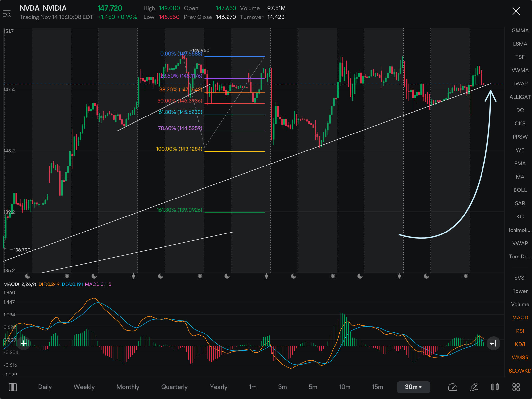Enable the CKS indicator
Image resolution: width=532 pixels, height=399 pixels.
coord(520,124)
